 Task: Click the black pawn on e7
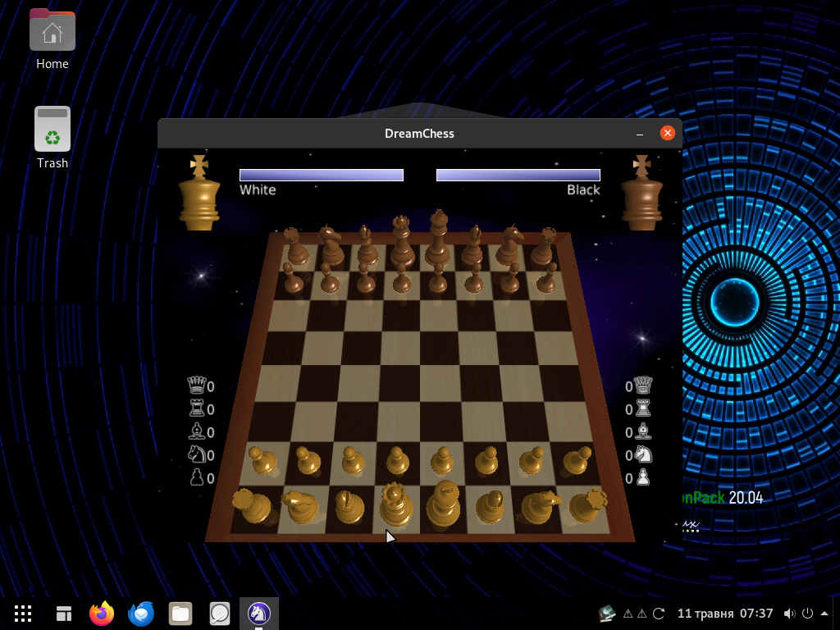tap(437, 278)
